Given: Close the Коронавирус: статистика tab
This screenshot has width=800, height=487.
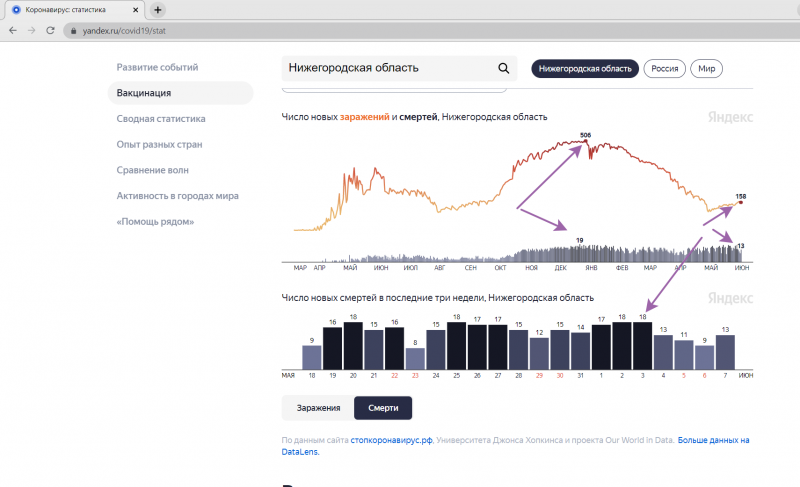Looking at the screenshot, I should pos(137,9).
